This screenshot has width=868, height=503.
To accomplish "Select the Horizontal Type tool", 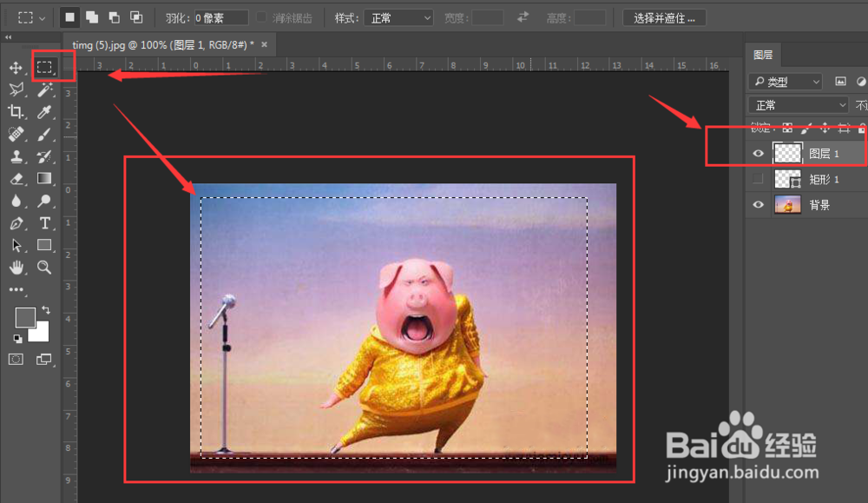I will pos(44,223).
